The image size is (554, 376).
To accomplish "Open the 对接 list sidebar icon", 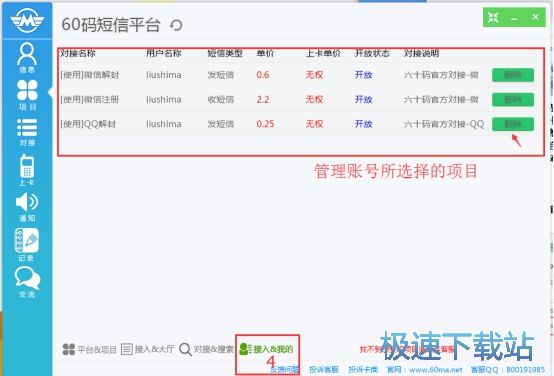I will (x=27, y=132).
